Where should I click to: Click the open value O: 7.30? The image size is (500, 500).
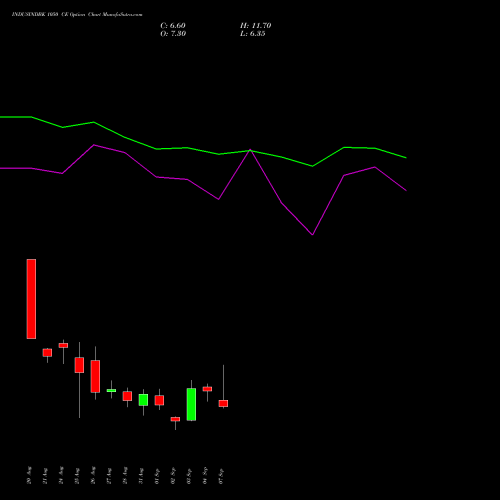click(x=173, y=34)
